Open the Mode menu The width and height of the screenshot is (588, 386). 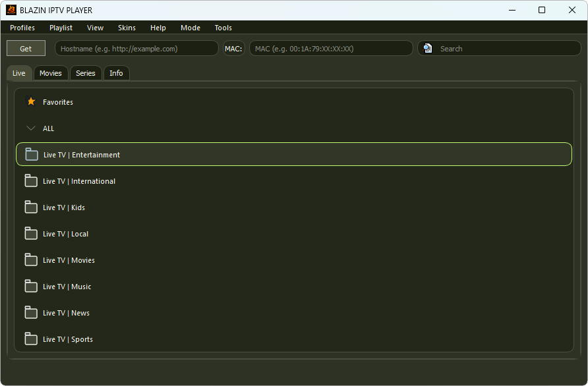191,28
